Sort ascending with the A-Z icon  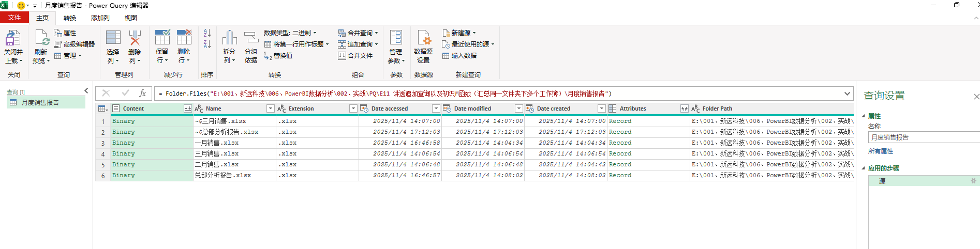(x=207, y=33)
